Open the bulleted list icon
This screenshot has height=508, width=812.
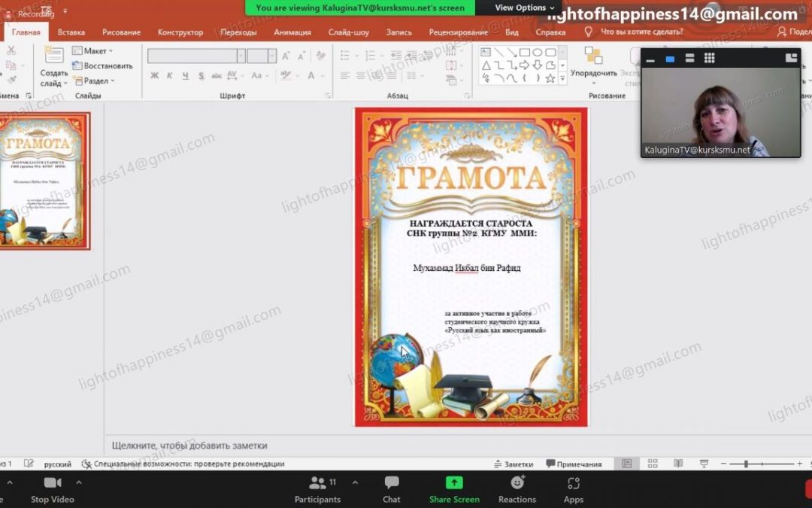point(344,54)
